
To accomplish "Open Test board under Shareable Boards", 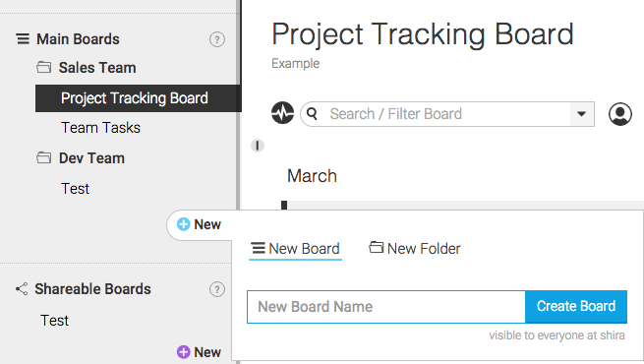I will click(x=55, y=321).
